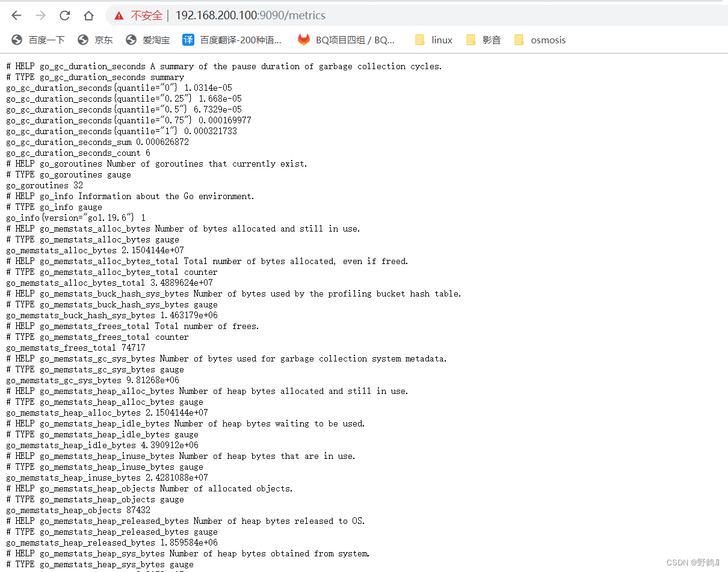Select the go_gc_duration_seconds_count metric text

click(x=73, y=153)
